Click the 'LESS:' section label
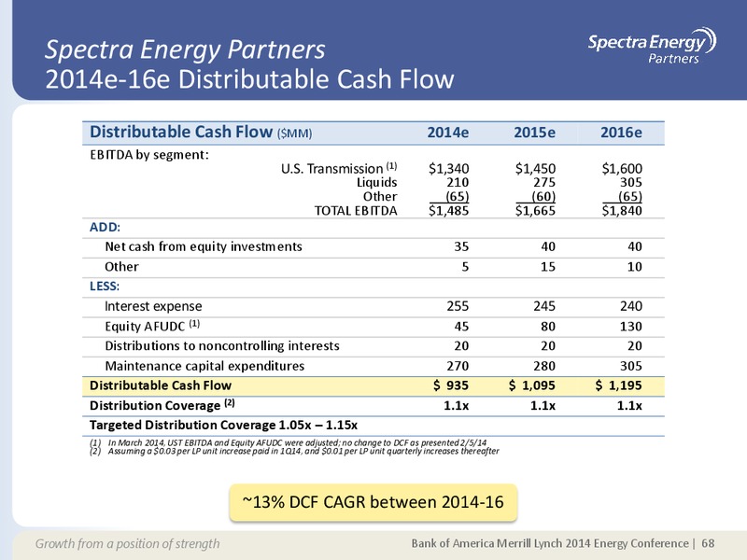Image resolution: width=747 pixels, height=560 pixels. point(105,287)
